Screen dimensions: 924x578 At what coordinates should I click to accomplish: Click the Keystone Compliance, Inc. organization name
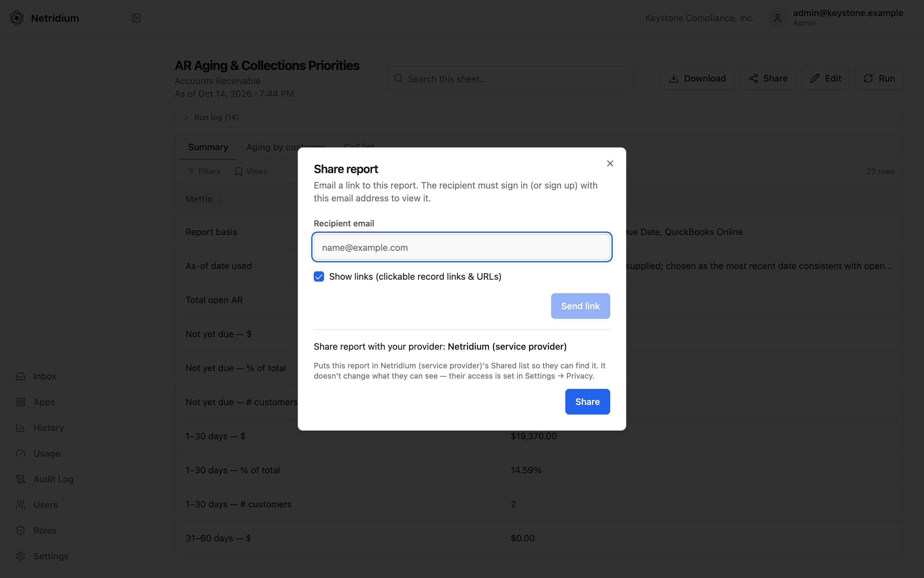coord(699,18)
